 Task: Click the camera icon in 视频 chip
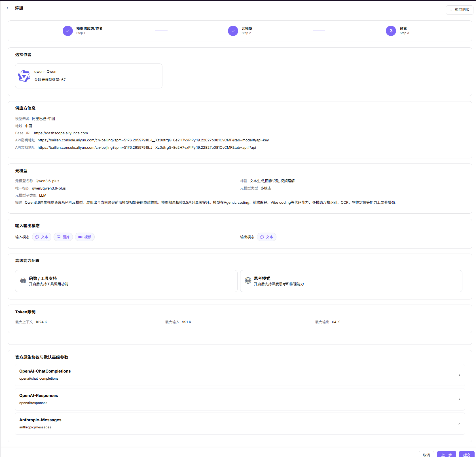(80, 237)
